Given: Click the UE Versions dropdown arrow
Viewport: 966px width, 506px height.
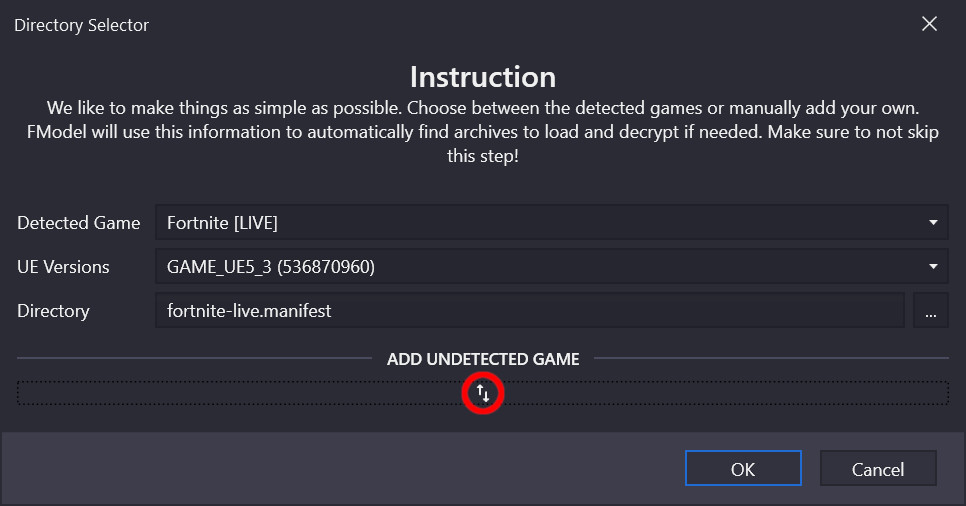Looking at the screenshot, I should point(932,267).
